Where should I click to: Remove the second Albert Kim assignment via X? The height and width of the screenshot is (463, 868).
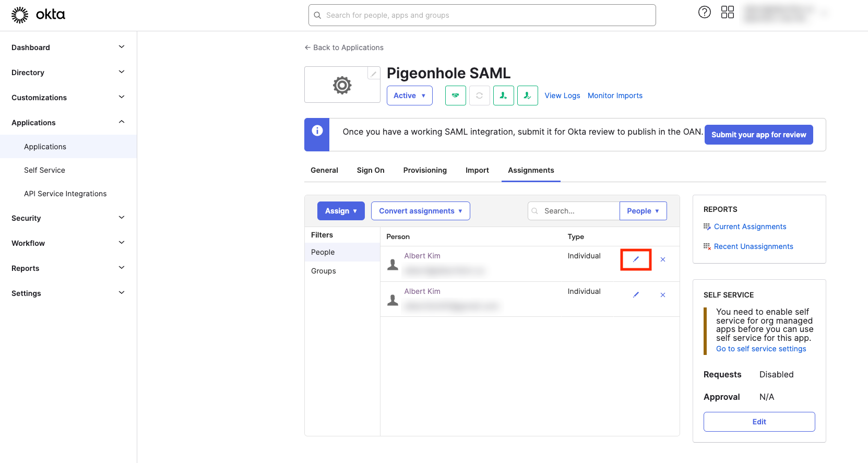[x=663, y=295]
